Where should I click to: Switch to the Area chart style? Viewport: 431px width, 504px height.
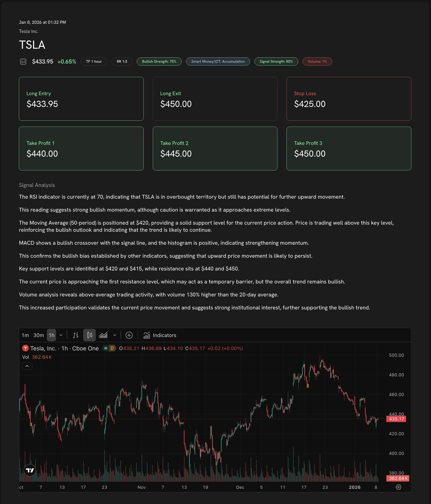(x=103, y=335)
